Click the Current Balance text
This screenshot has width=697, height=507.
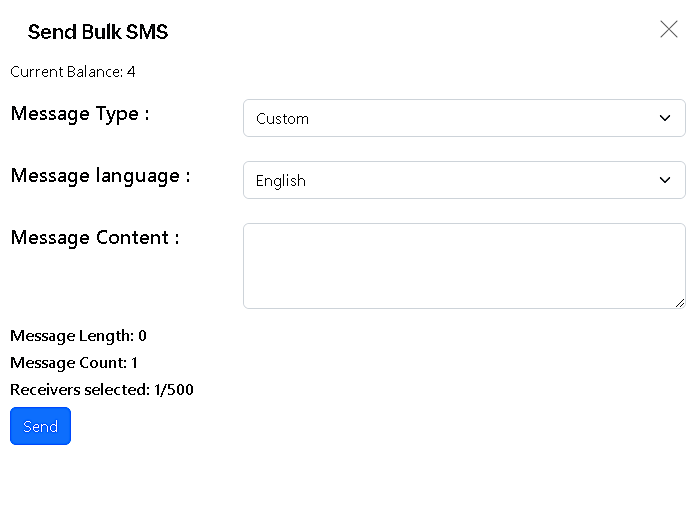[72, 72]
